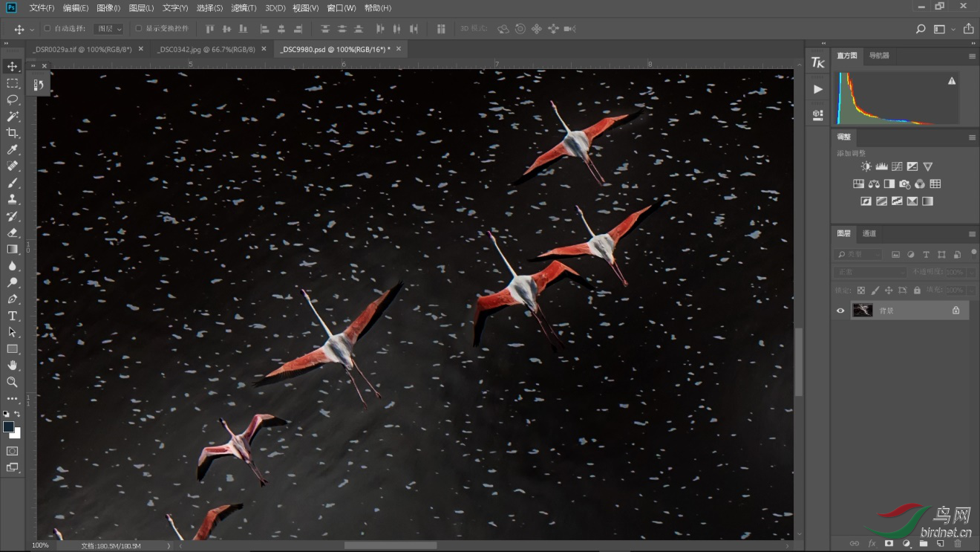Open the 图层 auto-select target dropdown
This screenshot has height=552, width=980.
coord(108,29)
